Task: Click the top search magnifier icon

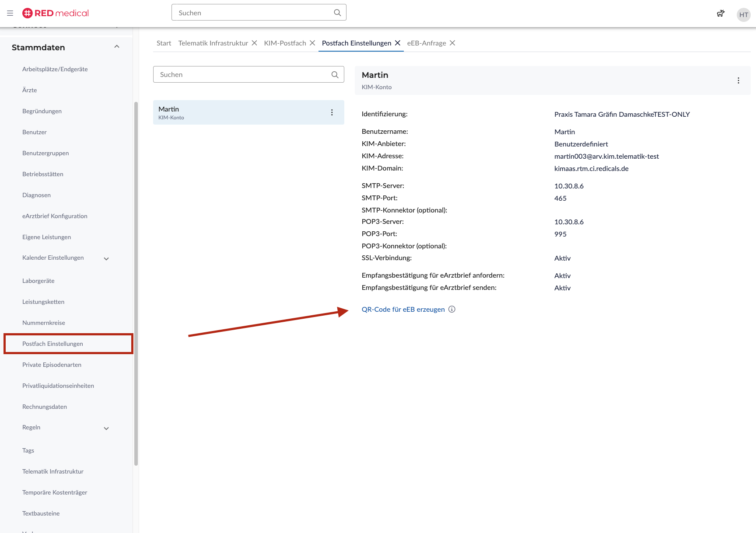Action: [x=337, y=13]
